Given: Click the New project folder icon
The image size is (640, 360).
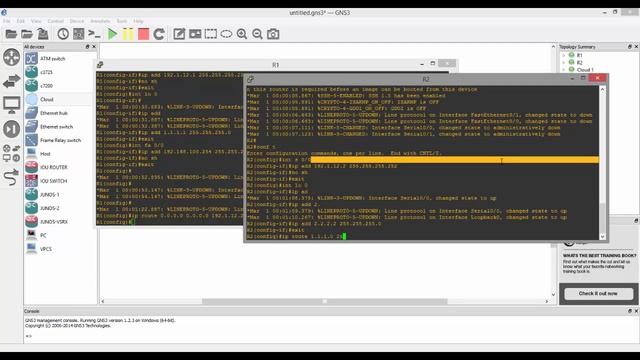Looking at the screenshot, I should click(11, 34).
